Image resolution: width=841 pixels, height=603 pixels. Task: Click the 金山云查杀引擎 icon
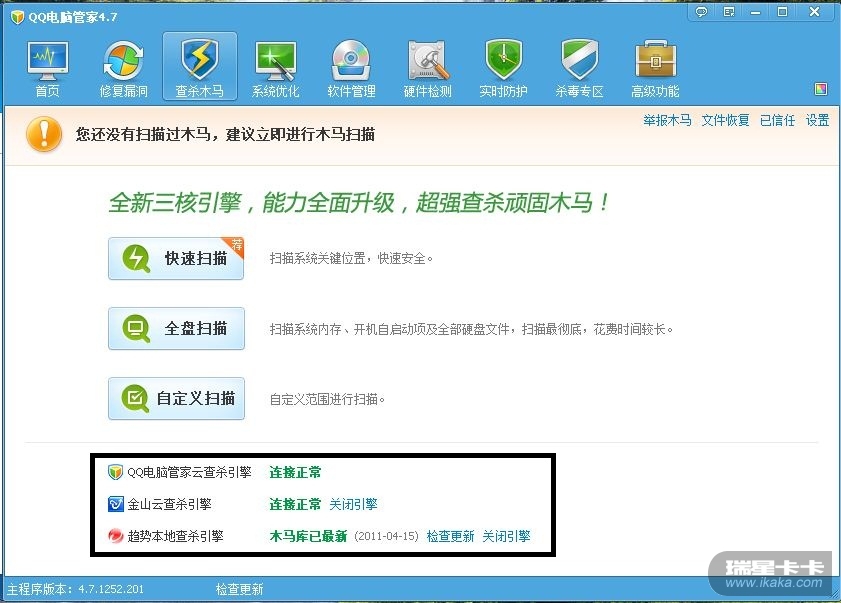coord(115,504)
